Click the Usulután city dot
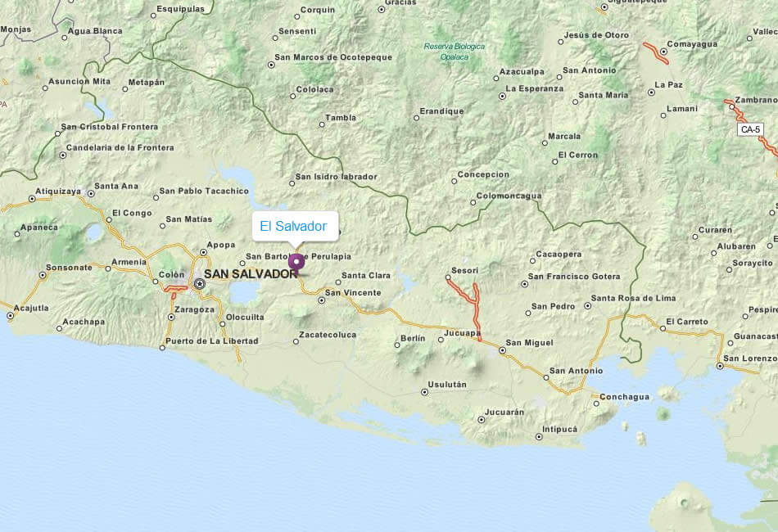 point(423,392)
